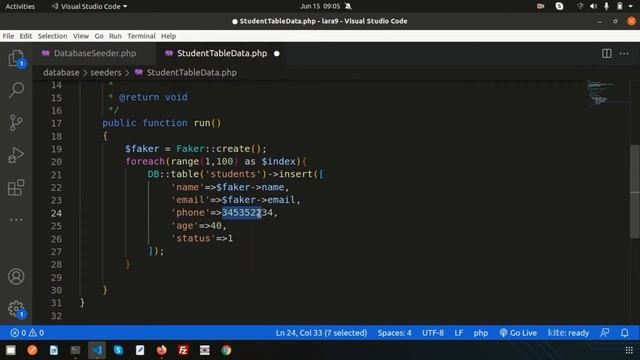Screen dimensions: 640x360
Task: Open clock and calendar Jun 15 09:05
Action: point(320,6)
